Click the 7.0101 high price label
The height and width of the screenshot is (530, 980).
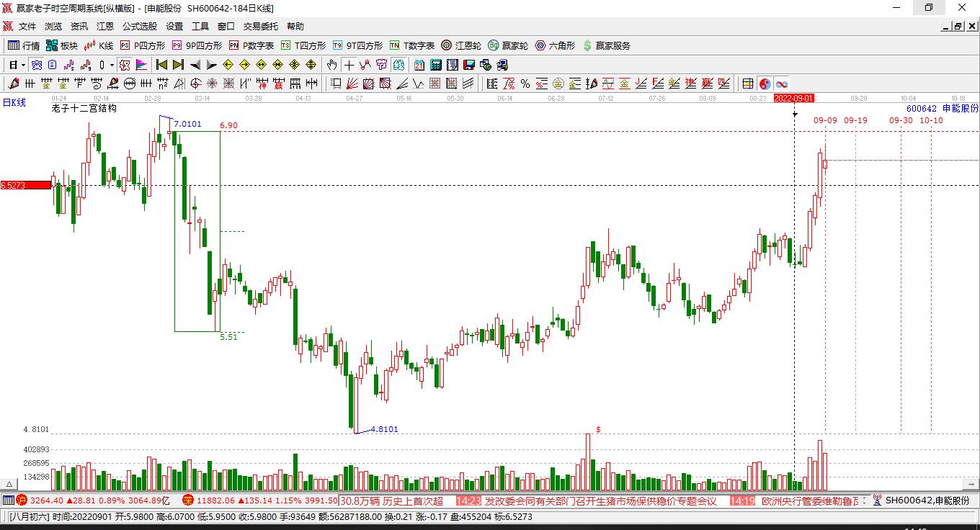[187, 124]
